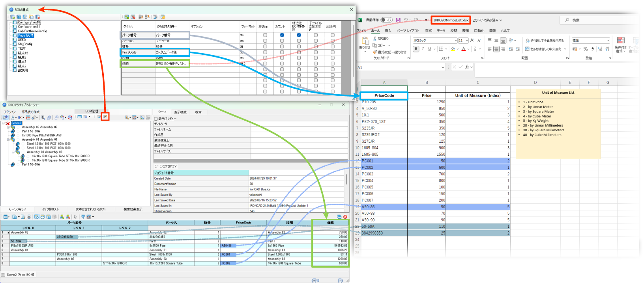Click the add column icon in BOM構成 right toolbar
The height and width of the screenshot is (283, 644).
click(126, 17)
